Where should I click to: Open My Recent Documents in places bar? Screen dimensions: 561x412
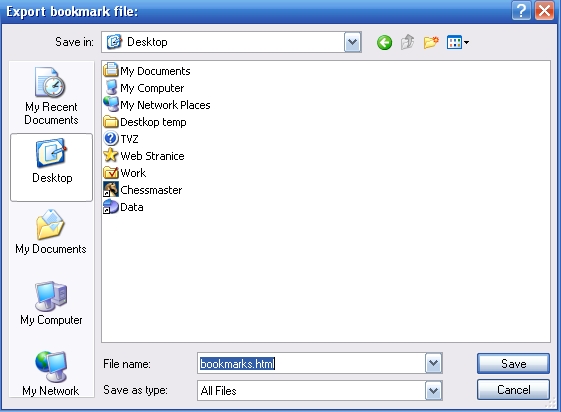[51, 96]
